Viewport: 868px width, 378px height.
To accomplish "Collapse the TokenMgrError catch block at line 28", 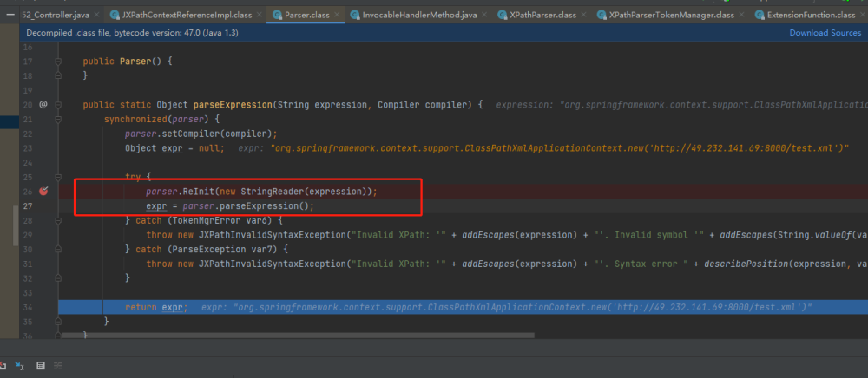I will [58, 220].
